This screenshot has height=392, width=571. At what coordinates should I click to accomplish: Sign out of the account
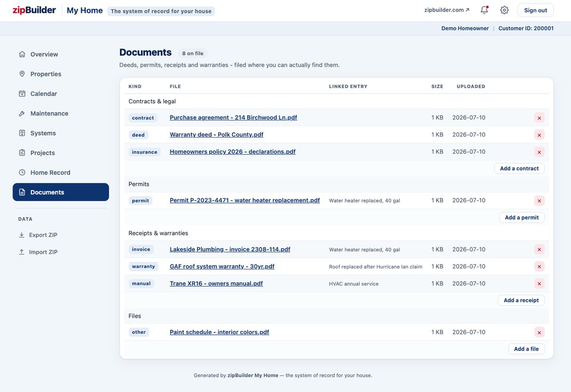535,10
